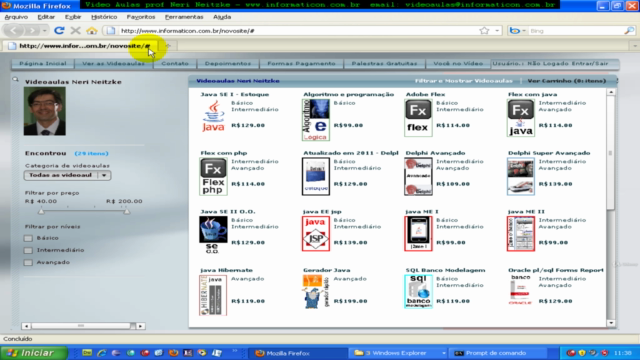Open the Formas Pagamento tab
This screenshot has height=360, width=640.
click(x=301, y=64)
